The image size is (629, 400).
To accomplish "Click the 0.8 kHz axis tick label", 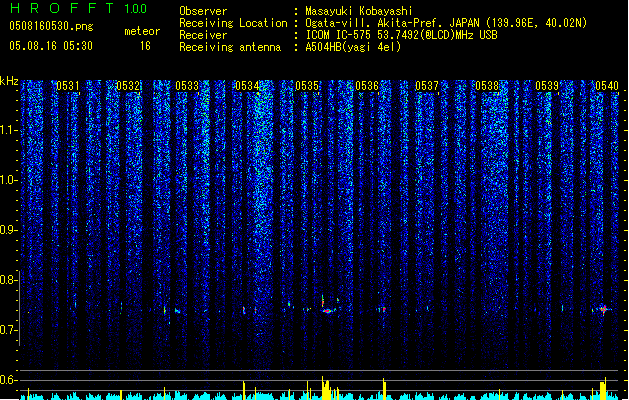I will pos(7,280).
